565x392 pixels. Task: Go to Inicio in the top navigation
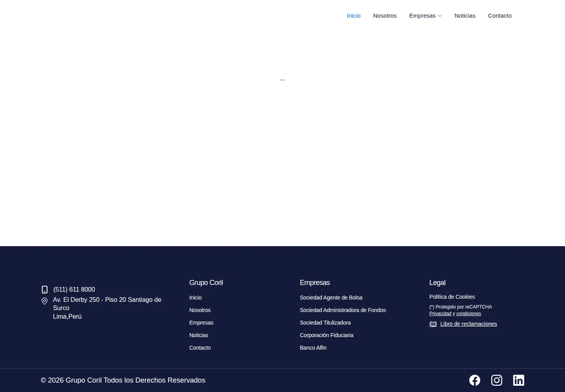coord(354,16)
